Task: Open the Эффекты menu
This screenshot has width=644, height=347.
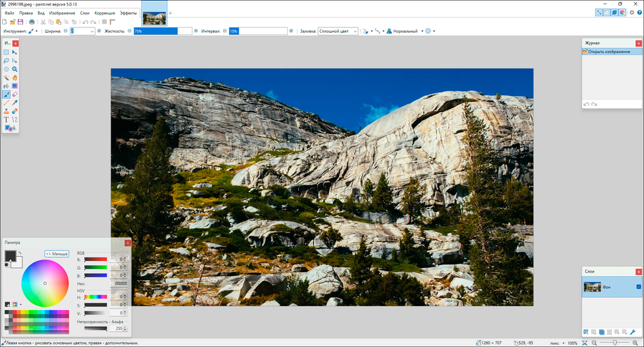Action: coord(128,13)
